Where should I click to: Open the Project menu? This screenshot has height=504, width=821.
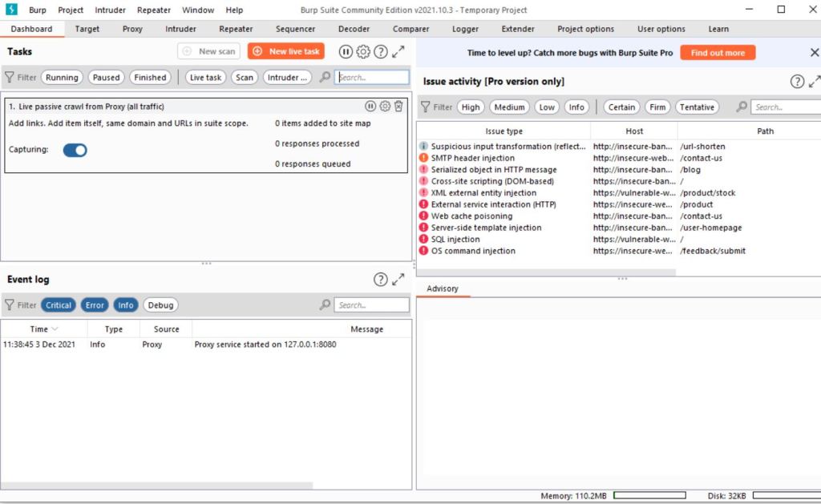click(x=71, y=10)
